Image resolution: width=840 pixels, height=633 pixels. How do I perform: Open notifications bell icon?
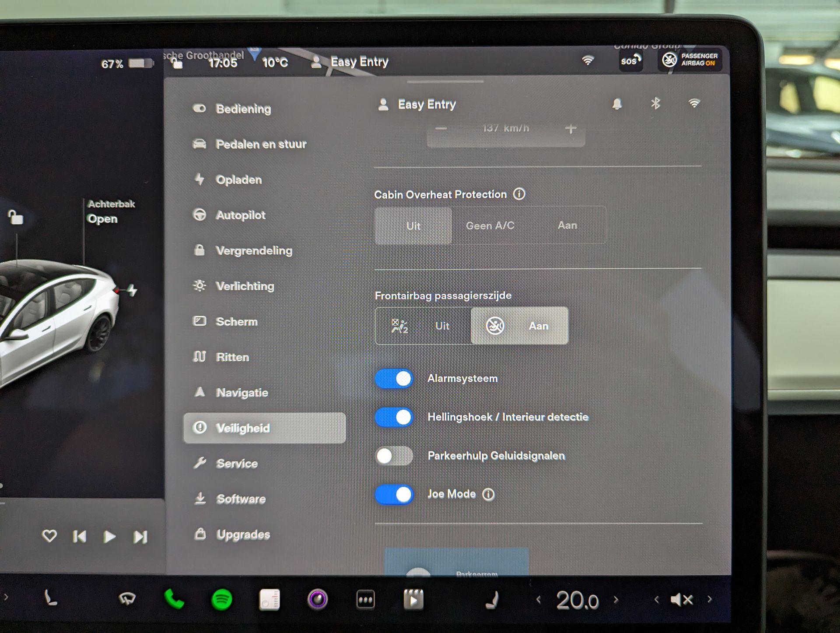tap(617, 104)
